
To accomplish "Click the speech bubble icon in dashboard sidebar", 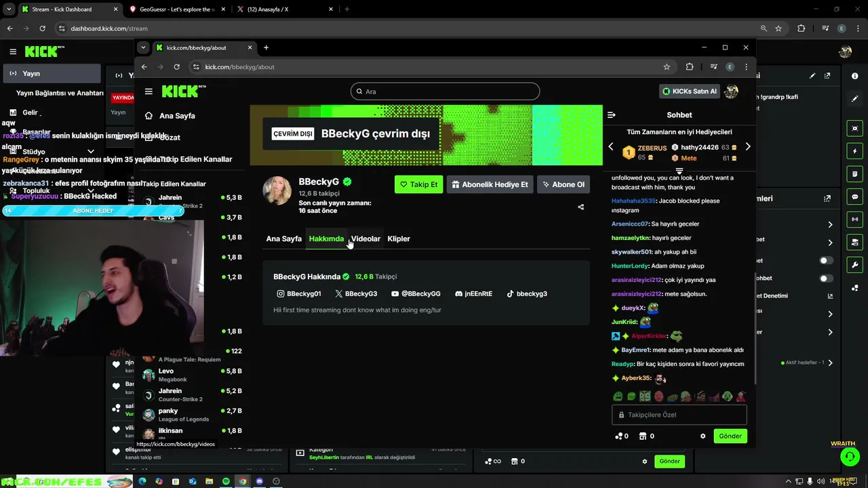I will click(x=854, y=197).
